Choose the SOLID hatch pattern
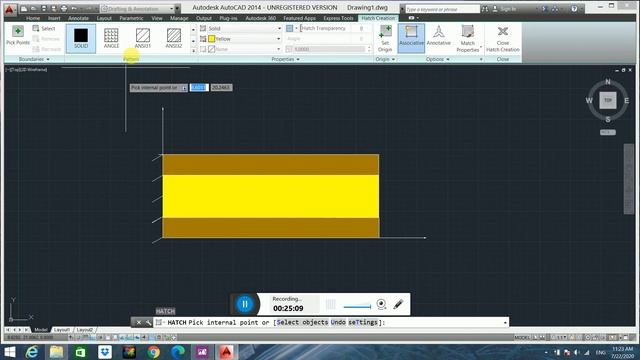This screenshot has width=640, height=360. tap(81, 38)
